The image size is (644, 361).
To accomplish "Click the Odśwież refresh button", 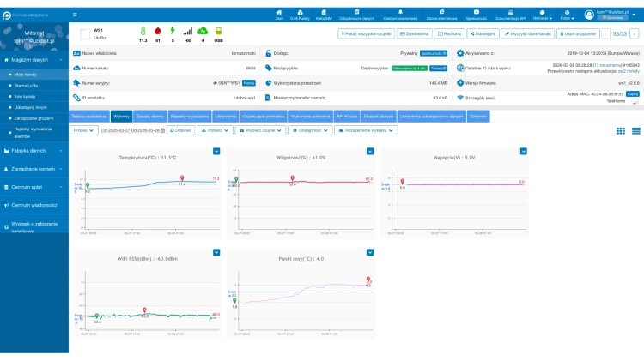I will click(180, 130).
